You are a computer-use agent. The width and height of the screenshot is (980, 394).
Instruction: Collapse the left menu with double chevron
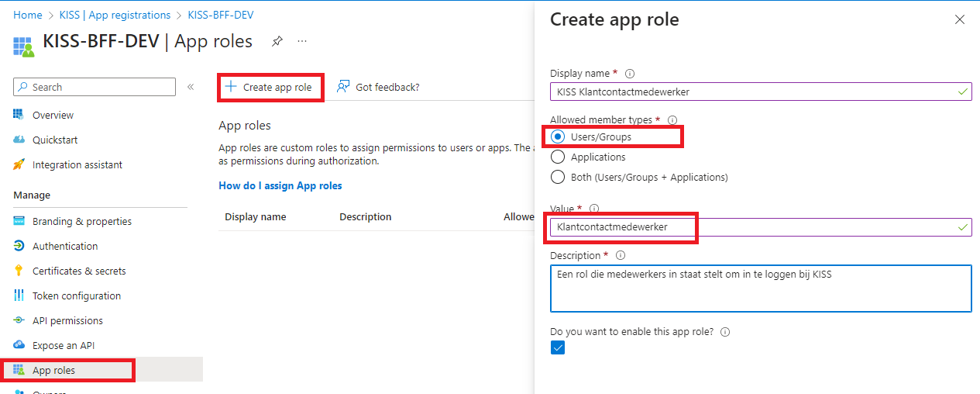tap(191, 87)
